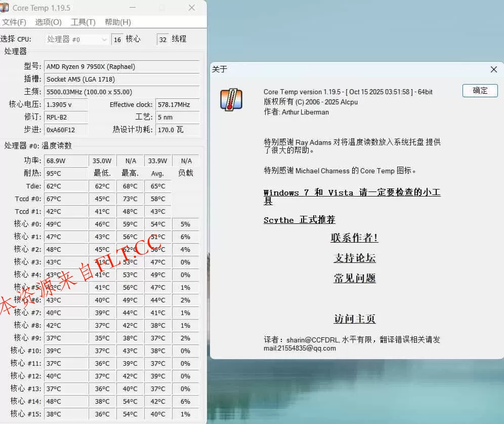Click the 作者: Arthur Liberman line
Image resolution: width=504 pixels, height=424 pixels.
click(296, 112)
